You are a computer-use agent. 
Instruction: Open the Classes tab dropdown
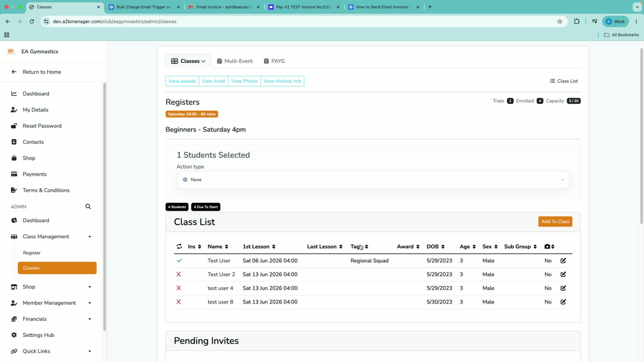[188, 61]
